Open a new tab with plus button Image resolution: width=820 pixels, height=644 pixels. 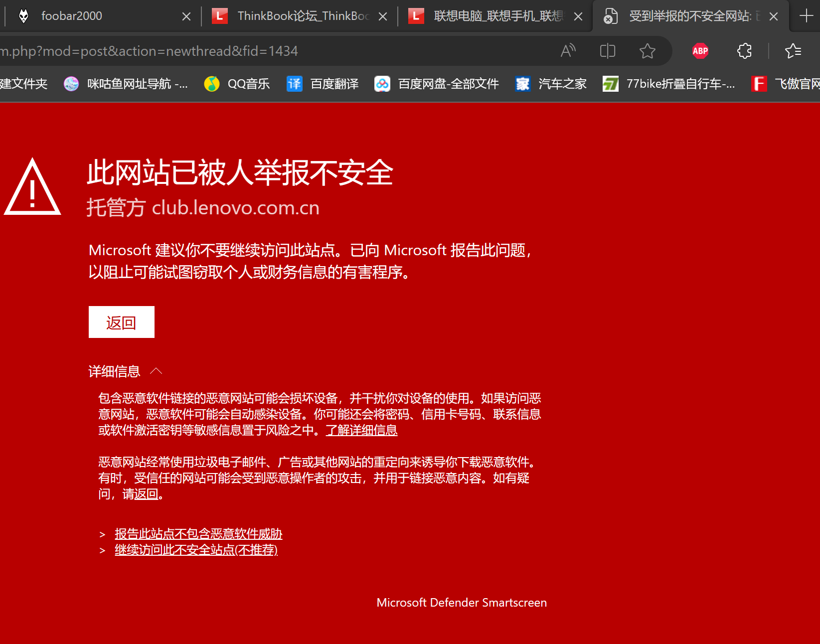[x=806, y=16]
